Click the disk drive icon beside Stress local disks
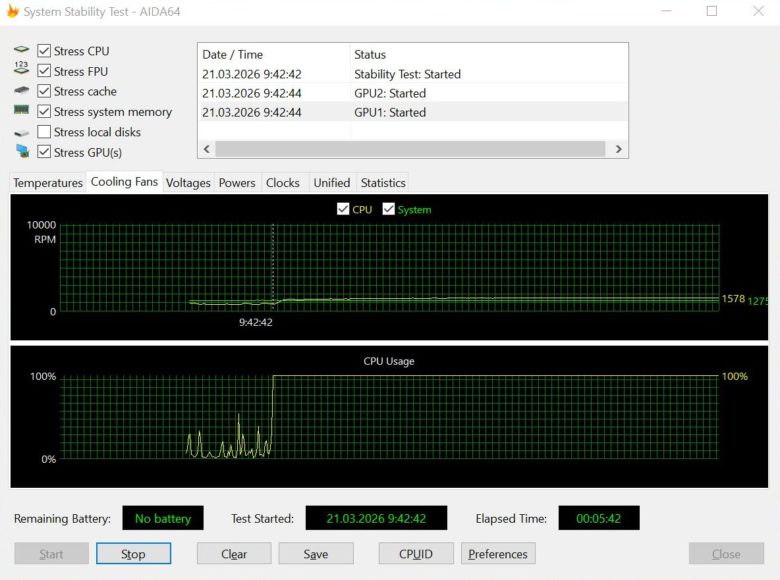This screenshot has width=780, height=580. 21,133
